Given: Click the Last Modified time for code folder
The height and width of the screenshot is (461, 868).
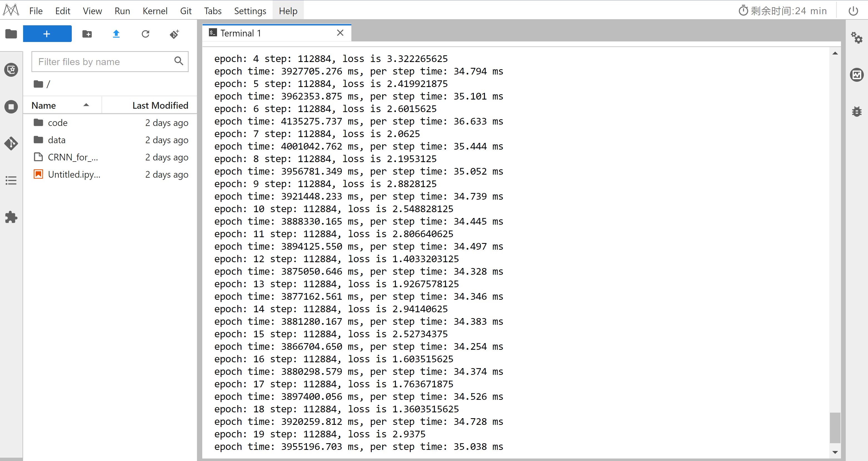Looking at the screenshot, I should pos(167,123).
